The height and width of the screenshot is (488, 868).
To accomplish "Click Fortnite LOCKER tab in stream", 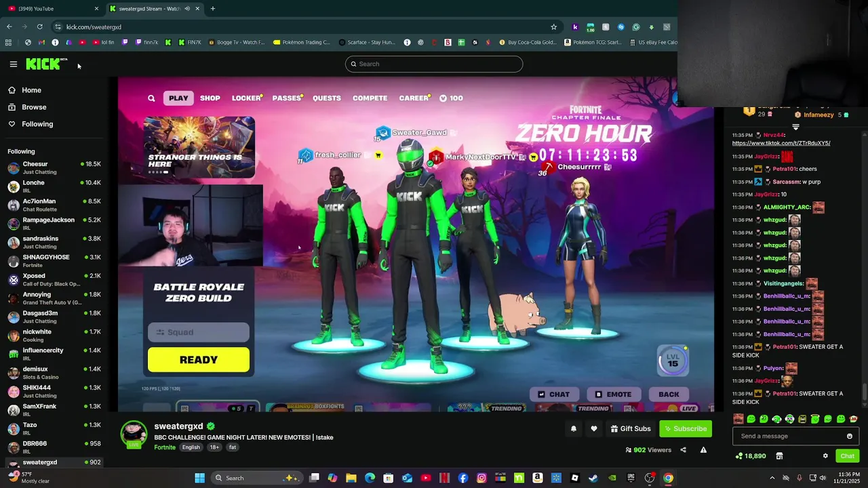I will click(246, 98).
